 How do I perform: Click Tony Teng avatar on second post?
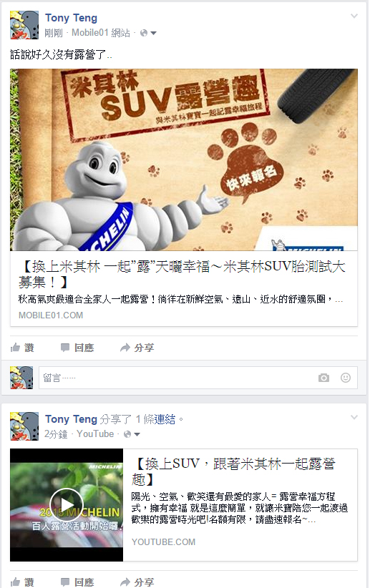pos(24,426)
